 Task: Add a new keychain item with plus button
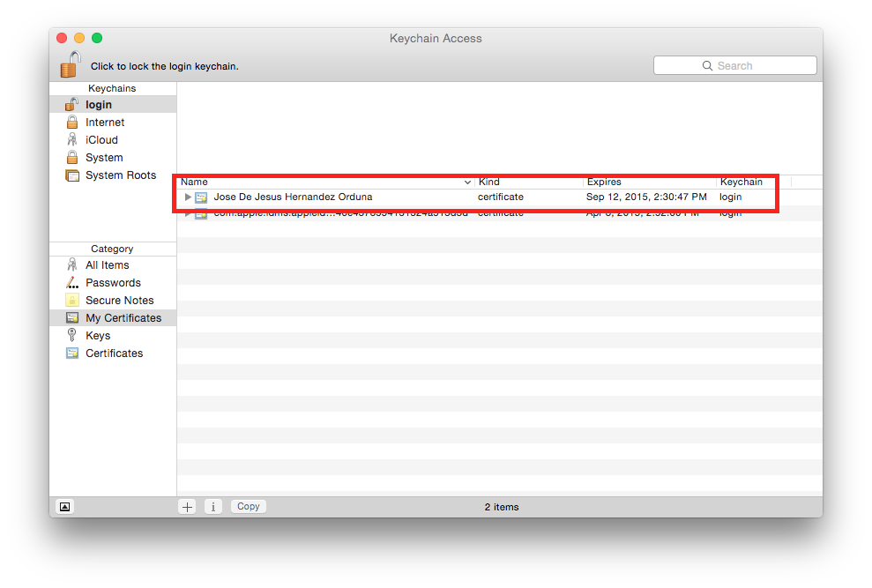pyautogui.click(x=188, y=507)
